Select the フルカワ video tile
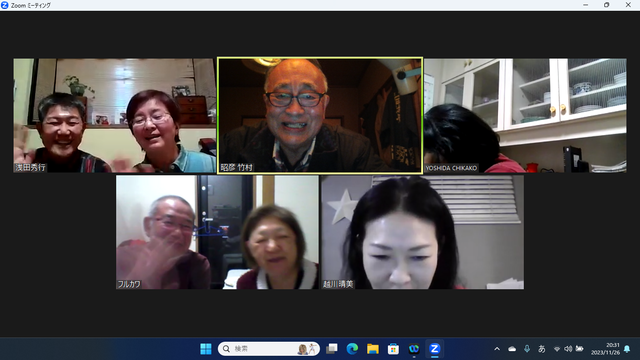 217,232
